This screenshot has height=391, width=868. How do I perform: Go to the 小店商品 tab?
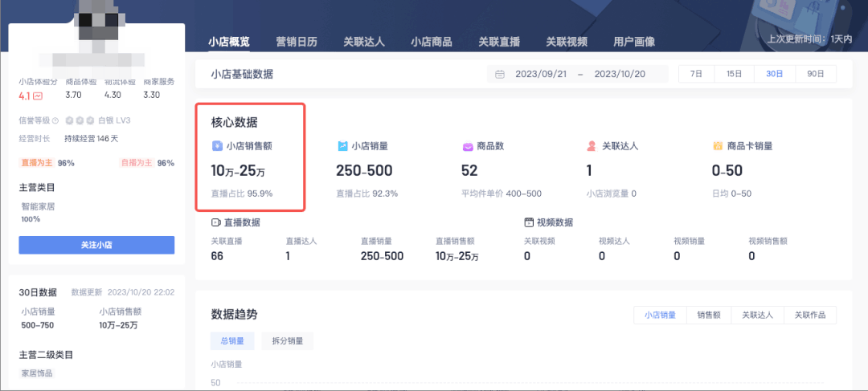pos(432,42)
